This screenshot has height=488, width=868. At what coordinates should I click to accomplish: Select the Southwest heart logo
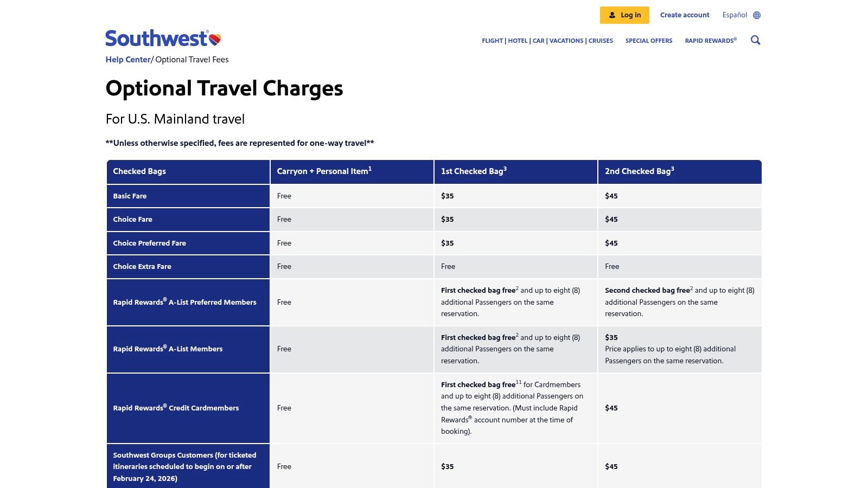coord(215,38)
